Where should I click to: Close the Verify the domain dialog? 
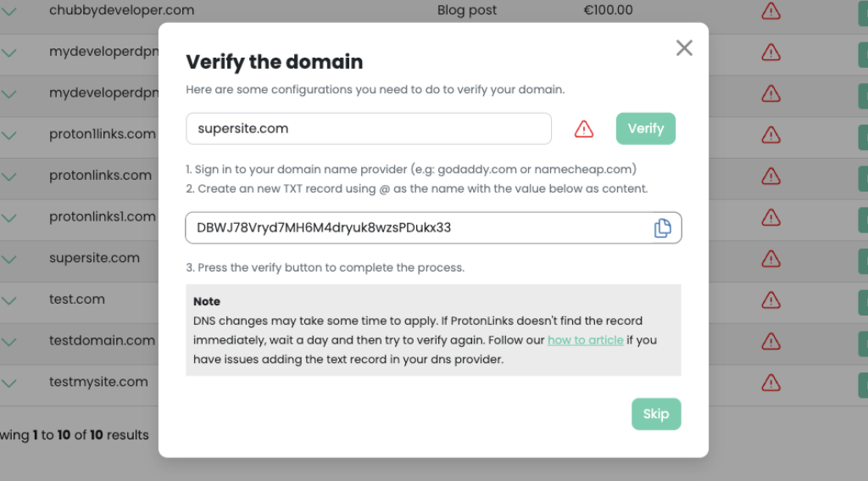[684, 48]
